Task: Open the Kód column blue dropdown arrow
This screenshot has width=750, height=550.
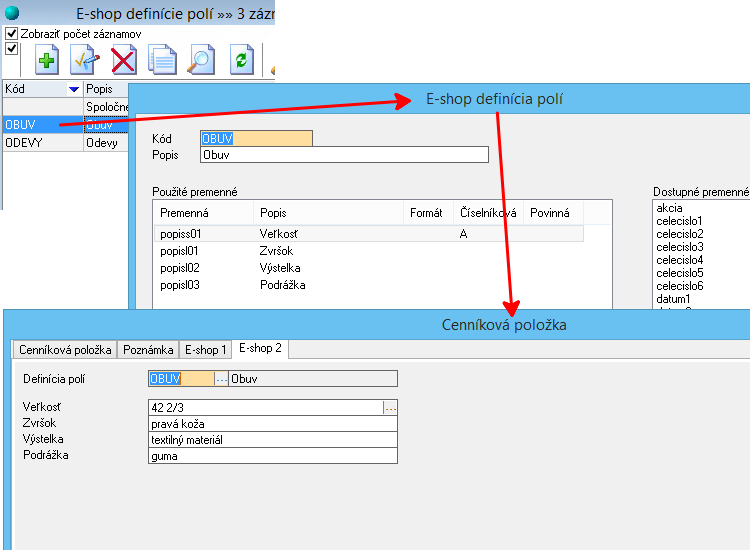Action: 73,90
